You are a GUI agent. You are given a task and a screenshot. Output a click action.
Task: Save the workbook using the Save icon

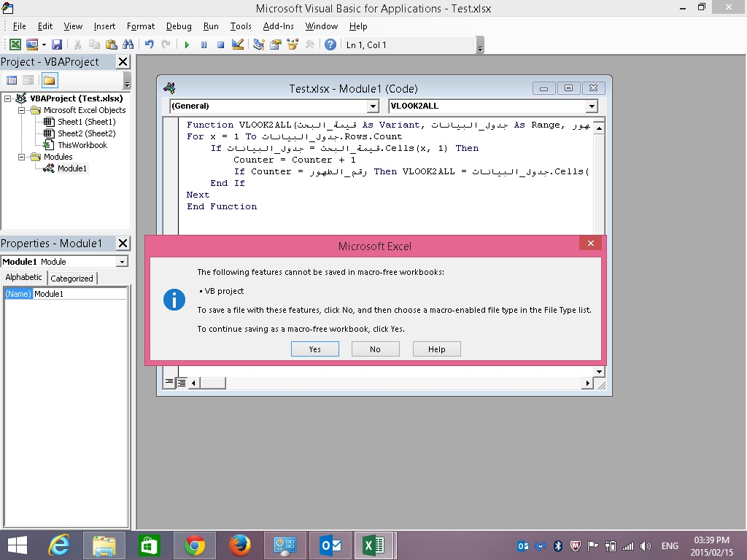point(57,44)
